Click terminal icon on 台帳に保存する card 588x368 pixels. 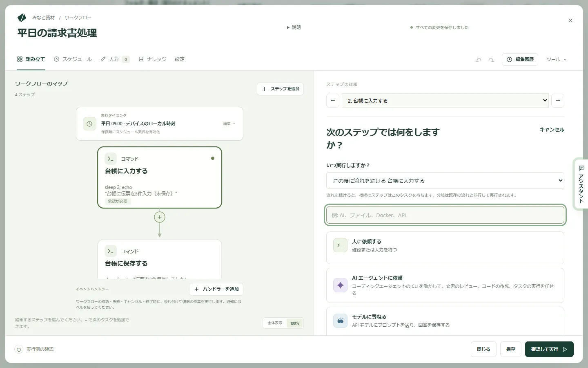(x=111, y=251)
